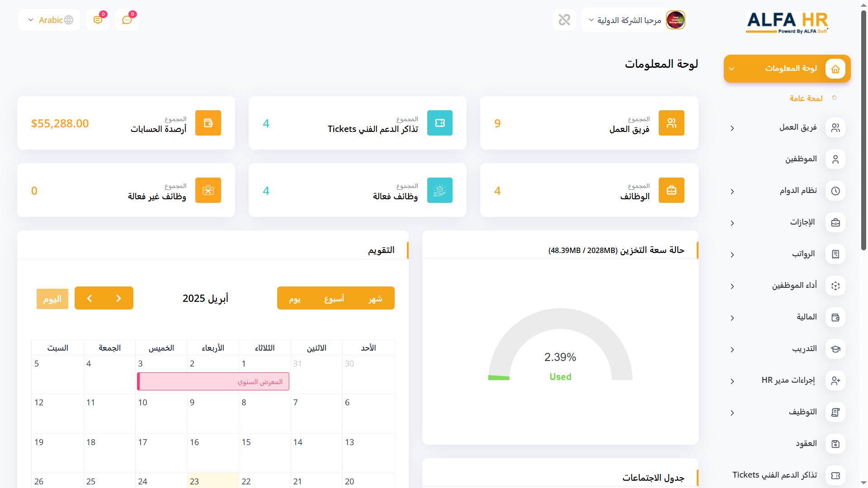
Task: Open the company profile dropdown menu
Action: click(x=633, y=20)
